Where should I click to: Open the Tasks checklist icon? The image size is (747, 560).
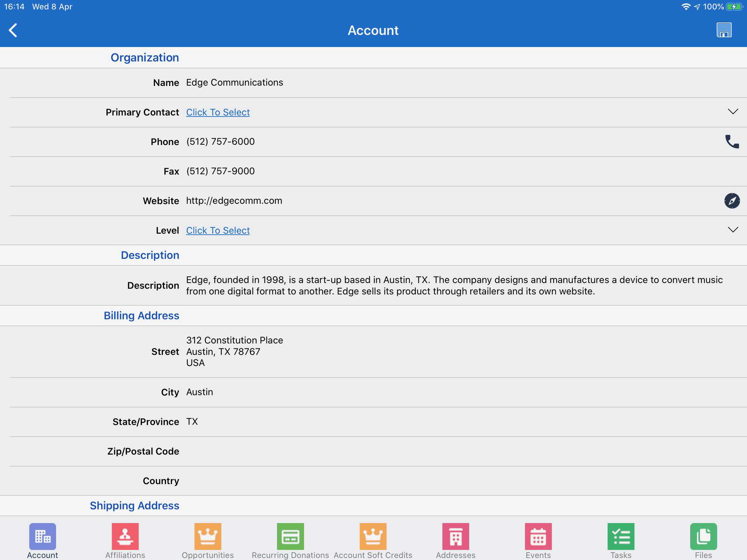click(x=621, y=536)
